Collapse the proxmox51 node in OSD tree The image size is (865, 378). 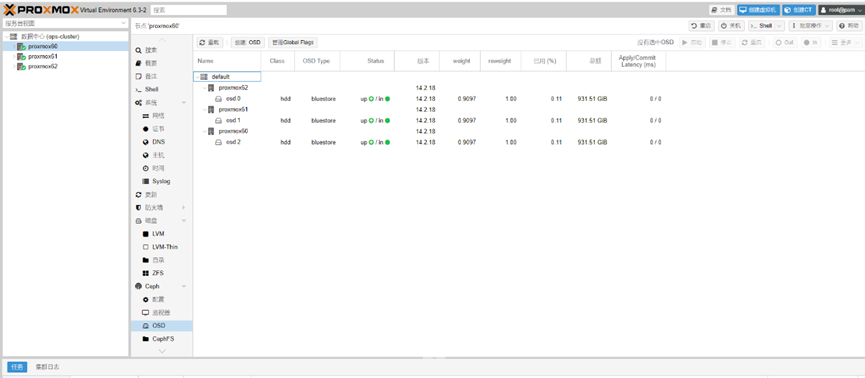point(205,109)
